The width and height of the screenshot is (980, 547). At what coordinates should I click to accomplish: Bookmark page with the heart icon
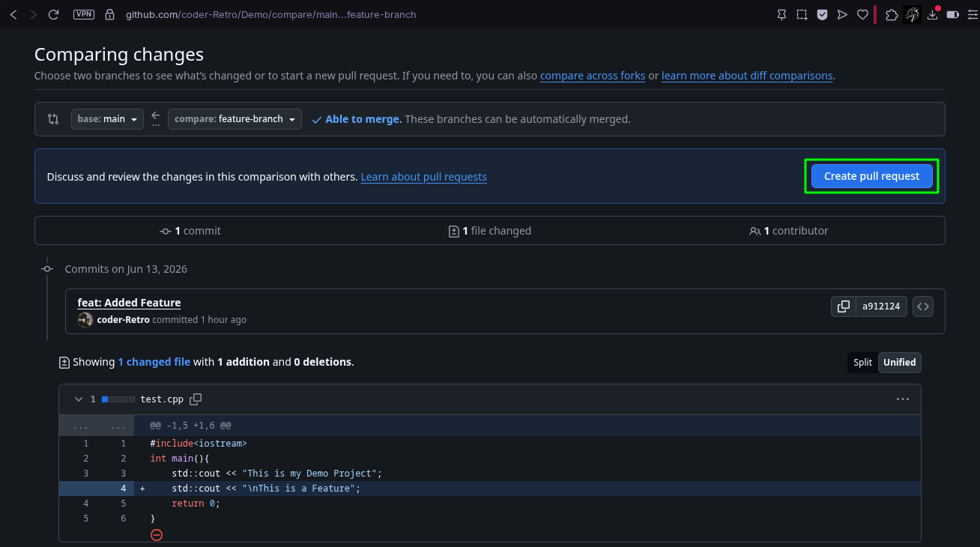pyautogui.click(x=862, y=14)
